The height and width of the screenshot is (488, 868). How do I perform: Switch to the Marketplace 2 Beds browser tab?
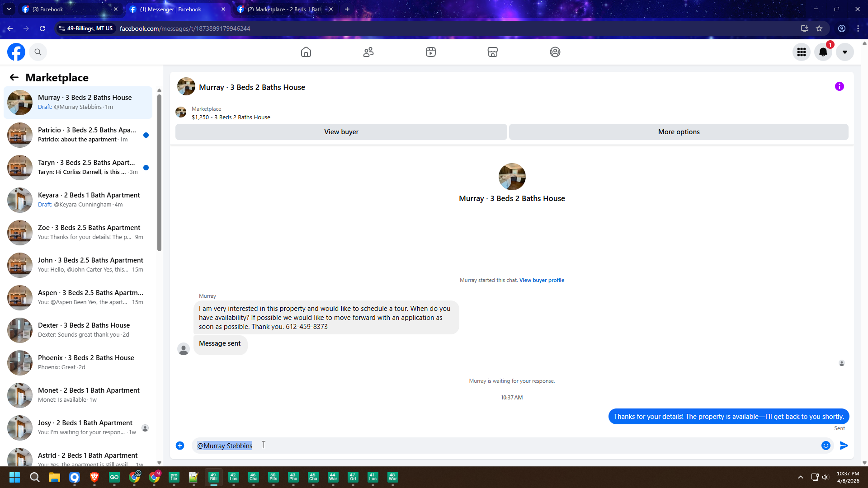point(284,9)
